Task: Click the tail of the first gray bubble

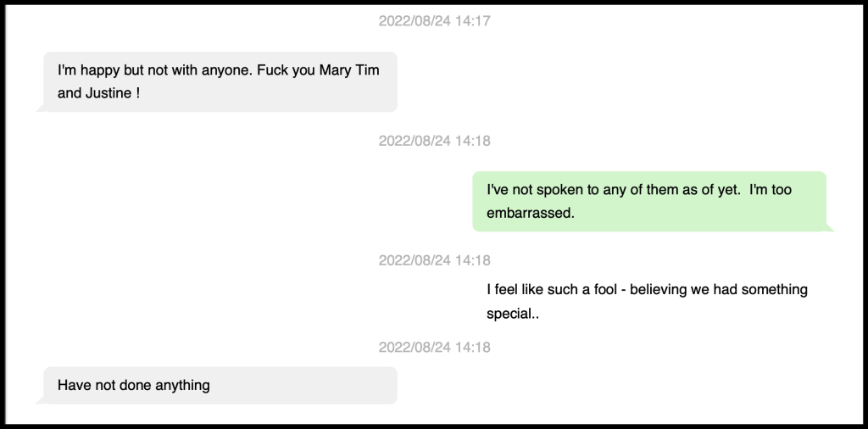Action: pyautogui.click(x=40, y=108)
